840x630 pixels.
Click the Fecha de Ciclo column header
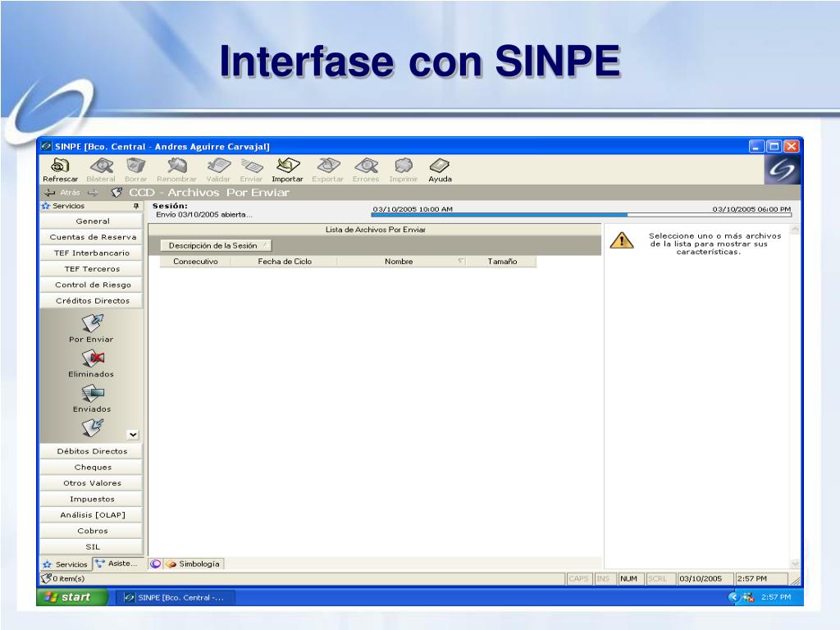coord(285,262)
